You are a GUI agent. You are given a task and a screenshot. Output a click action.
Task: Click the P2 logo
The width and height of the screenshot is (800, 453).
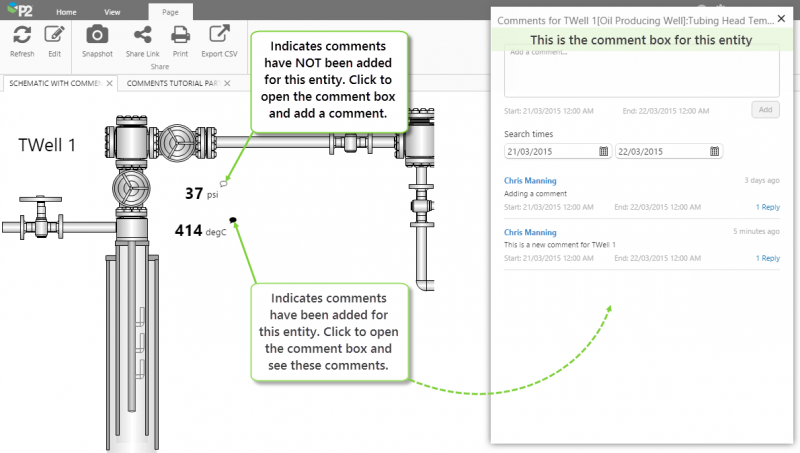pyautogui.click(x=20, y=10)
